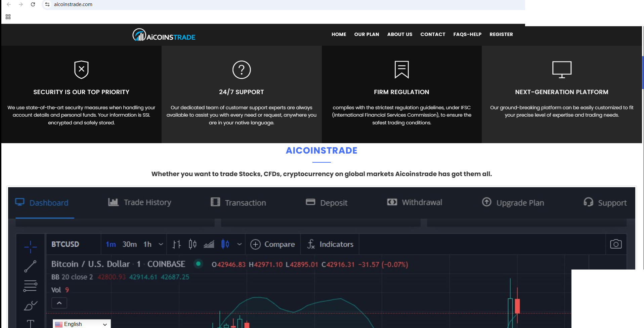Open the Indicators menu

pos(330,244)
